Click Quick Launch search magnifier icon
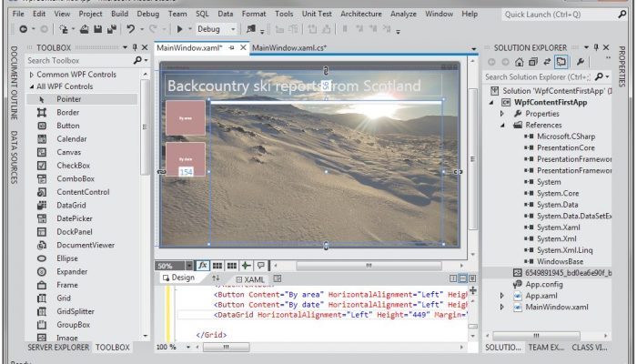637x364 pixels. 622,15
